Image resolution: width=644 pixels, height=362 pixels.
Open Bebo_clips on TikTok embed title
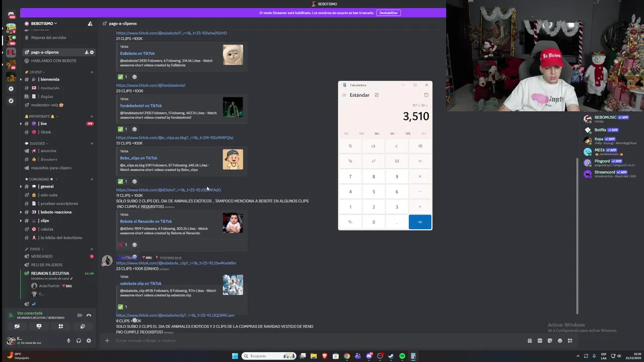pyautogui.click(x=139, y=158)
